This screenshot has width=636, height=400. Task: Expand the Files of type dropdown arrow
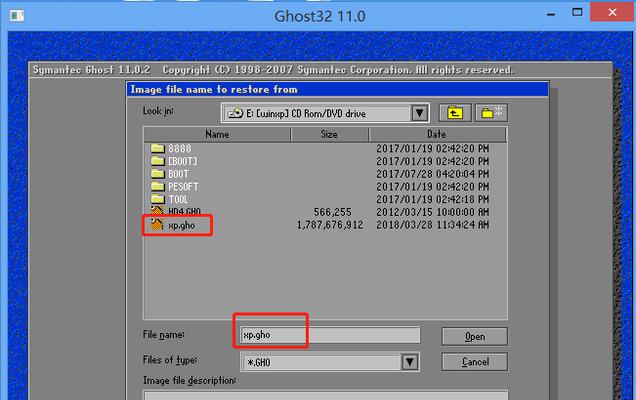tap(410, 362)
